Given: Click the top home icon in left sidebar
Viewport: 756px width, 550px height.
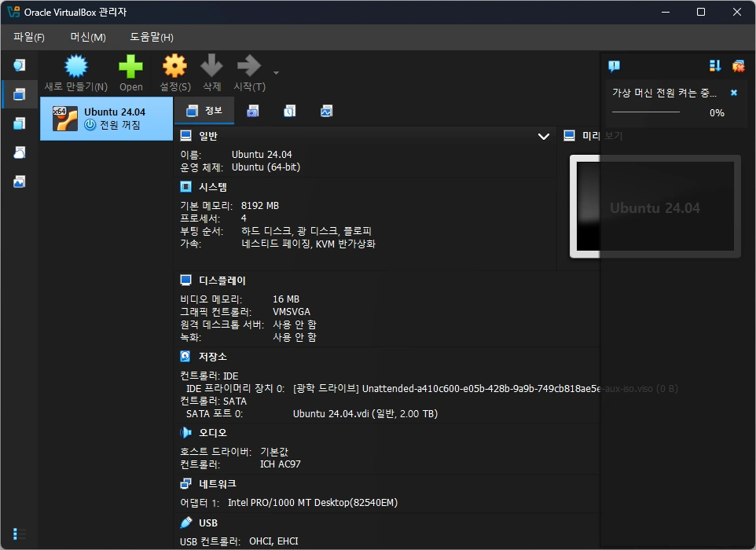Looking at the screenshot, I should [x=20, y=65].
